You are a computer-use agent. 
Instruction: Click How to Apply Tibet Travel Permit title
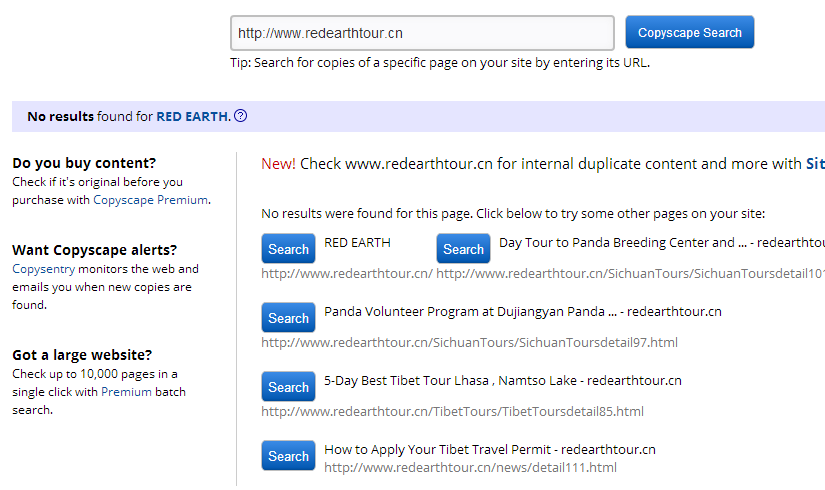(490, 449)
